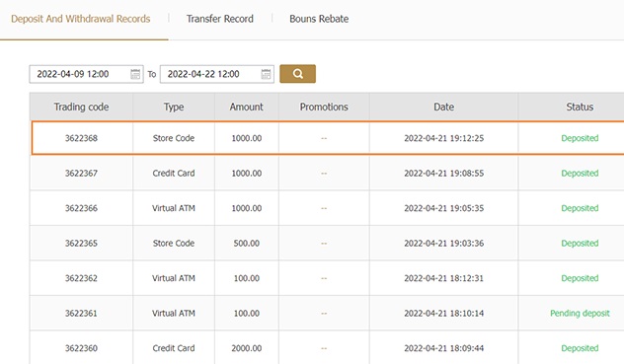The image size is (624, 364).
Task: Select trading code 3622367
Action: click(x=81, y=173)
